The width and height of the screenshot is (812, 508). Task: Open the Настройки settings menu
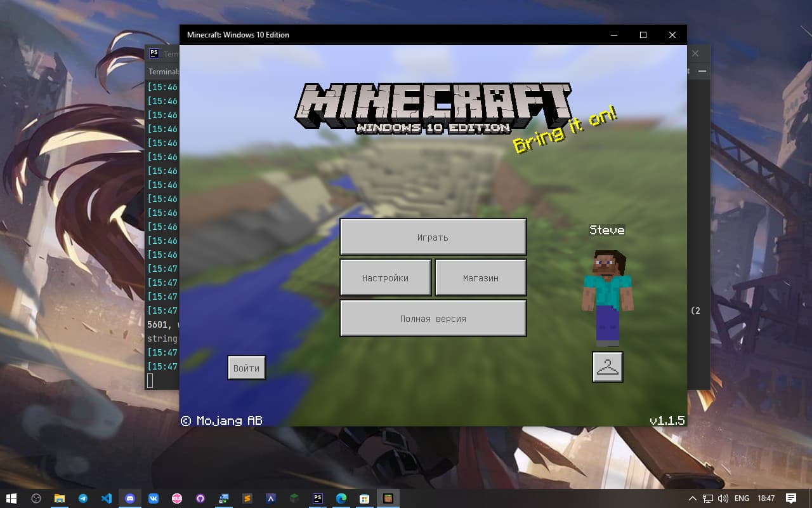(386, 277)
